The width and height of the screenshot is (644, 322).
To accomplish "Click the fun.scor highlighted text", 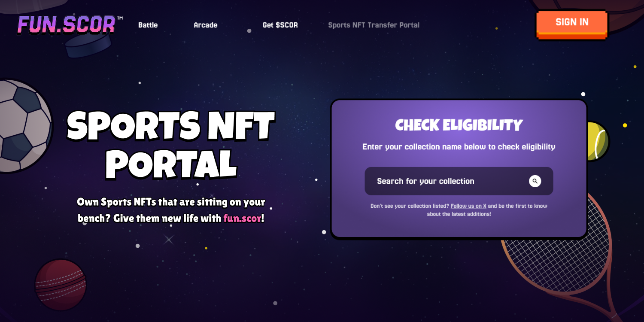I will [x=243, y=218].
